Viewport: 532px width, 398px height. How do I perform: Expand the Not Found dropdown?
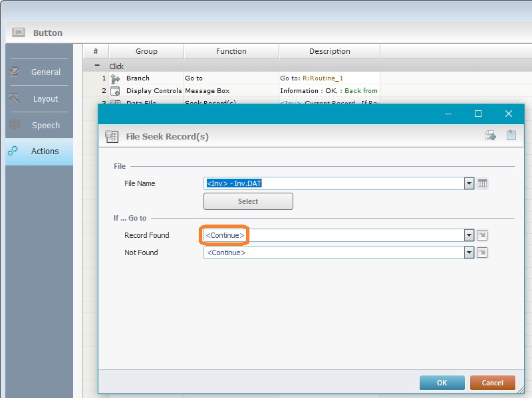[x=469, y=252]
